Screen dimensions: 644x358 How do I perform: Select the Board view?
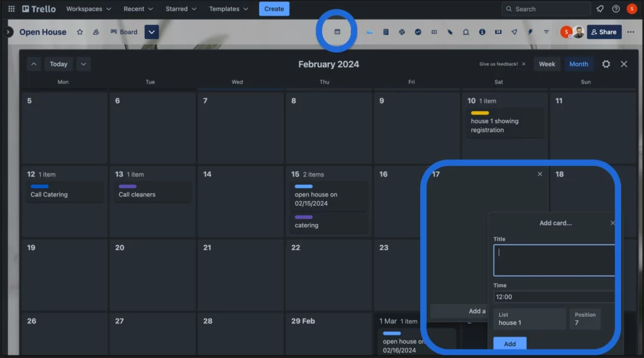point(124,32)
